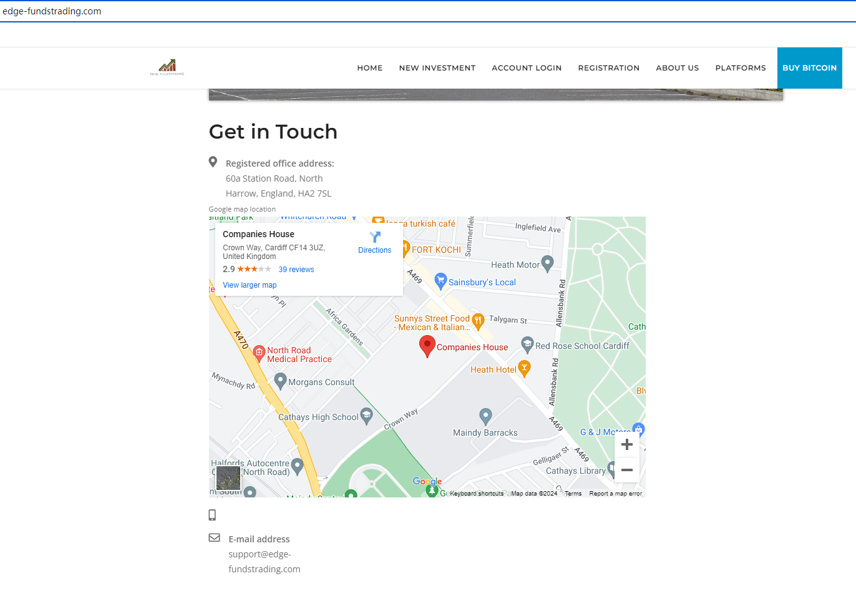The image size is (856, 616).
Task: Click the 'Map data ©2024' text
Action: (x=534, y=494)
